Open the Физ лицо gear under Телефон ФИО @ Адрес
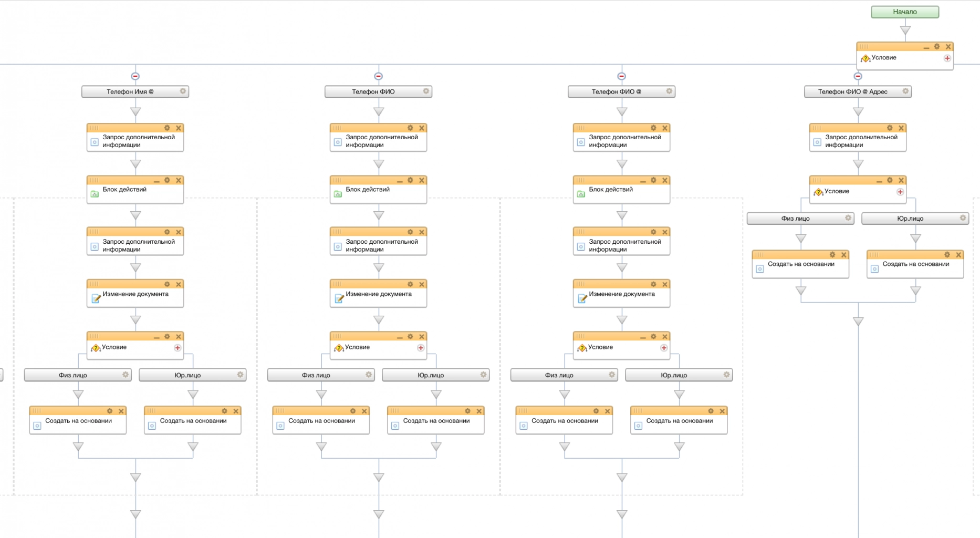This screenshot has height=538, width=980. point(848,218)
